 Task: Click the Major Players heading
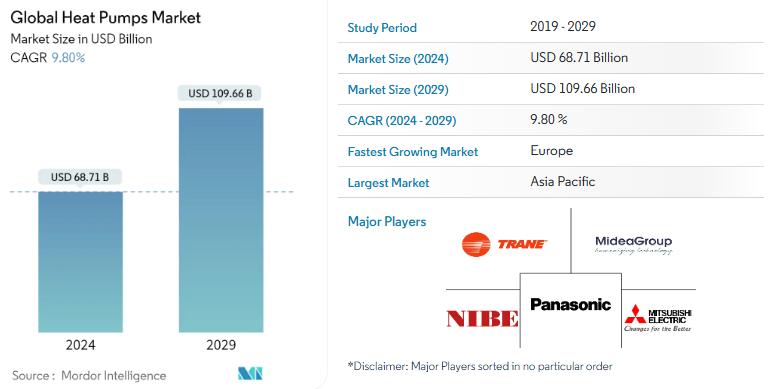[387, 222]
